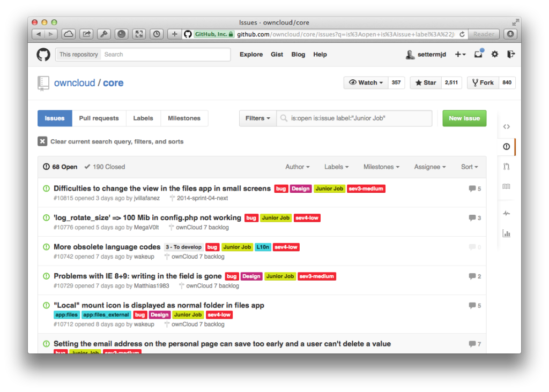Switch to the Milestones tab

(184, 118)
